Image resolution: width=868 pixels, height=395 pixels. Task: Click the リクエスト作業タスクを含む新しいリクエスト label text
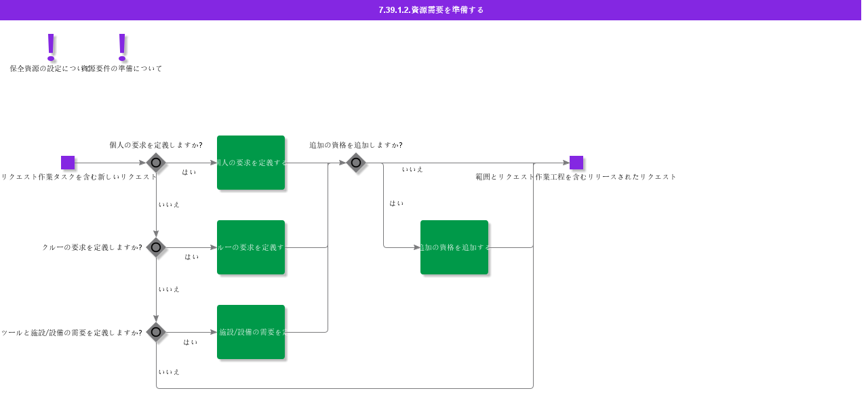[x=79, y=177]
